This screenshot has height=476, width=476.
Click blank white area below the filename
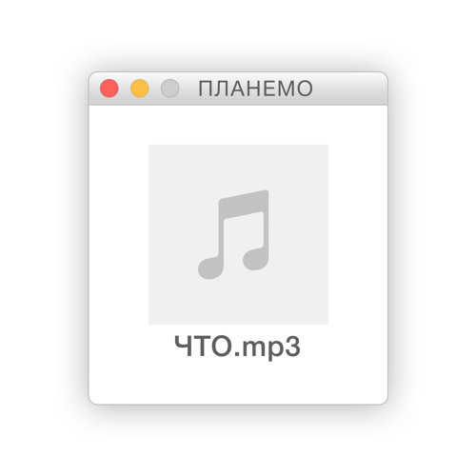pos(238,383)
